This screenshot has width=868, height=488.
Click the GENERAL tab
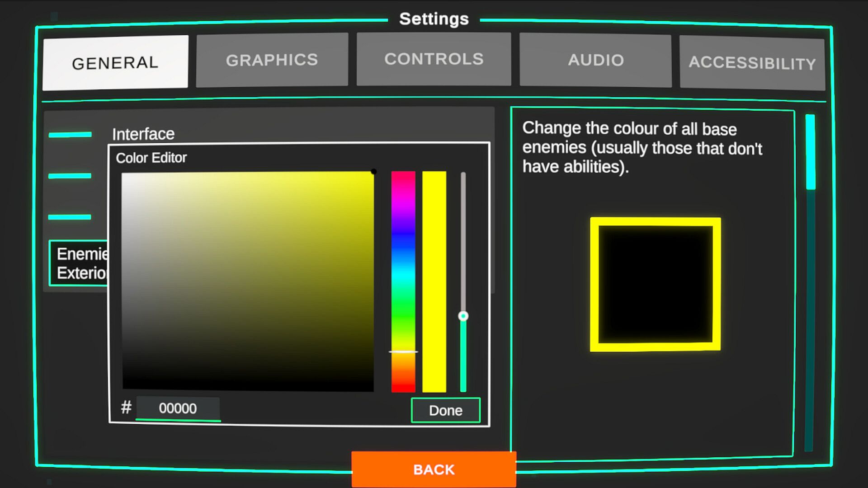click(115, 63)
